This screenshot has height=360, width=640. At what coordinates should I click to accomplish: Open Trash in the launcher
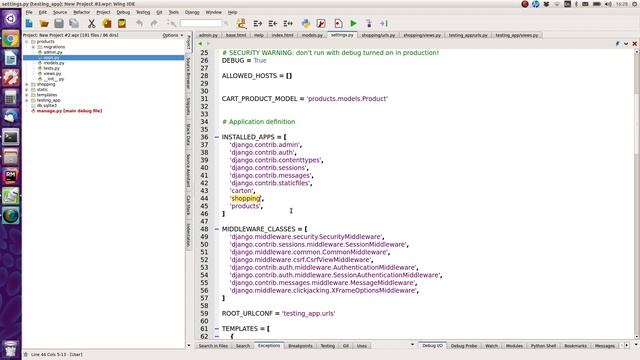point(11,349)
